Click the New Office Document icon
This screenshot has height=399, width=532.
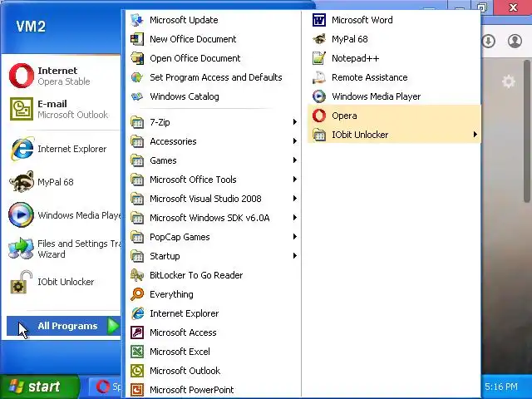[137, 39]
